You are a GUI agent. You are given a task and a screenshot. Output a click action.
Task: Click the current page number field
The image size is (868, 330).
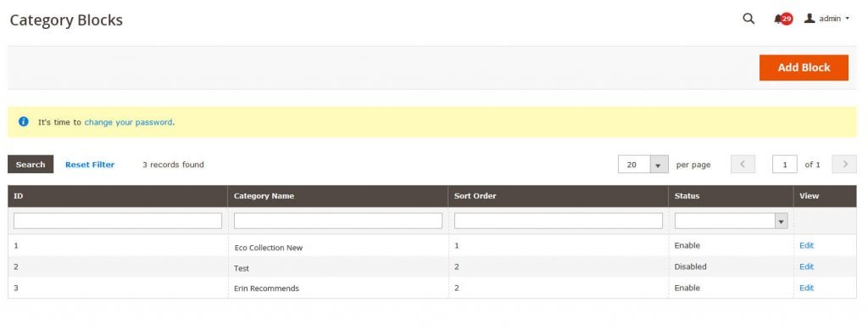785,165
